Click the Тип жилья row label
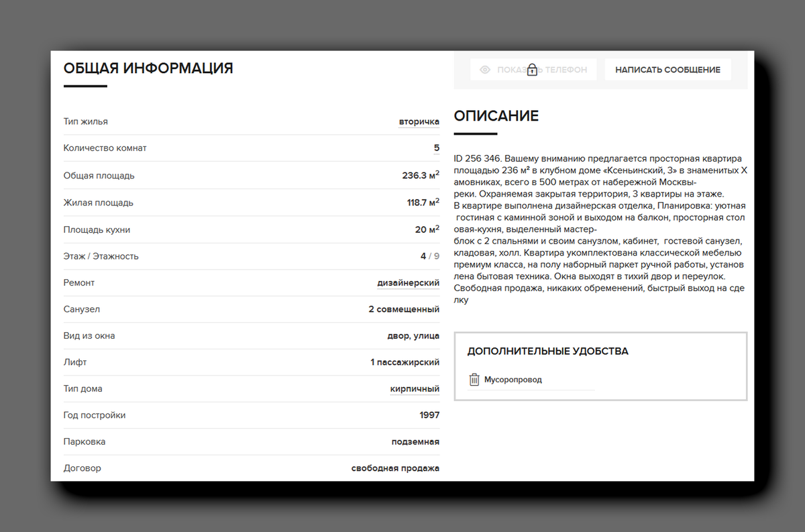The image size is (805, 532). (86, 121)
